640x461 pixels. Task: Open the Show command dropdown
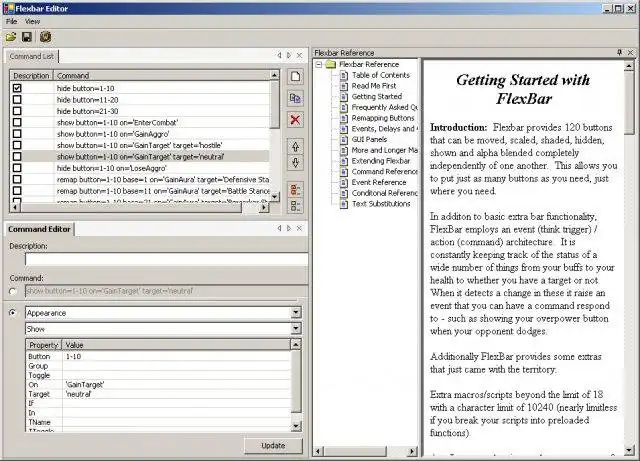click(296, 329)
